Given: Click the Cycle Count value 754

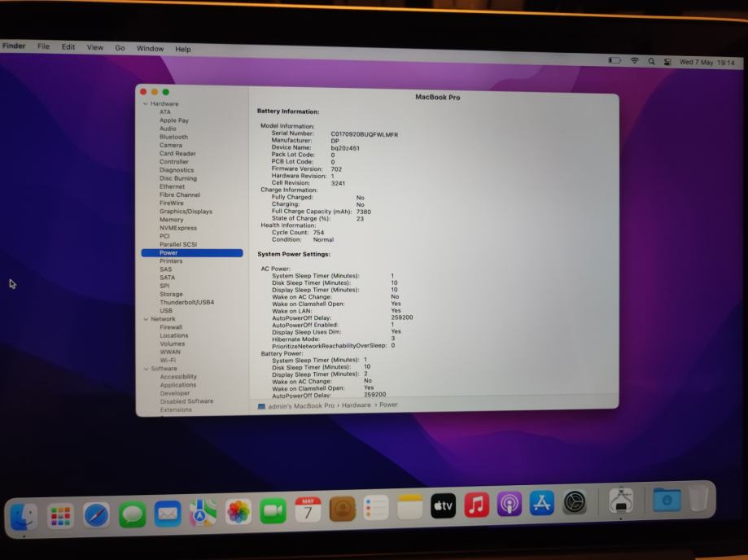Looking at the screenshot, I should [x=319, y=232].
